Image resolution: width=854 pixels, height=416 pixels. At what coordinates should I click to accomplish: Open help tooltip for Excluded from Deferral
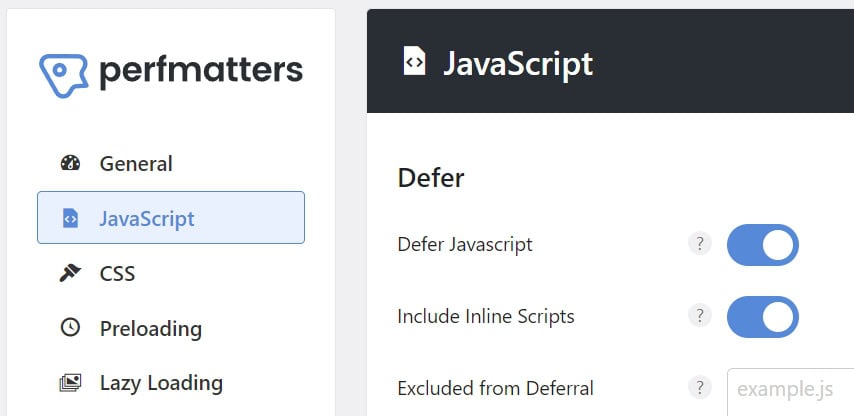point(700,388)
